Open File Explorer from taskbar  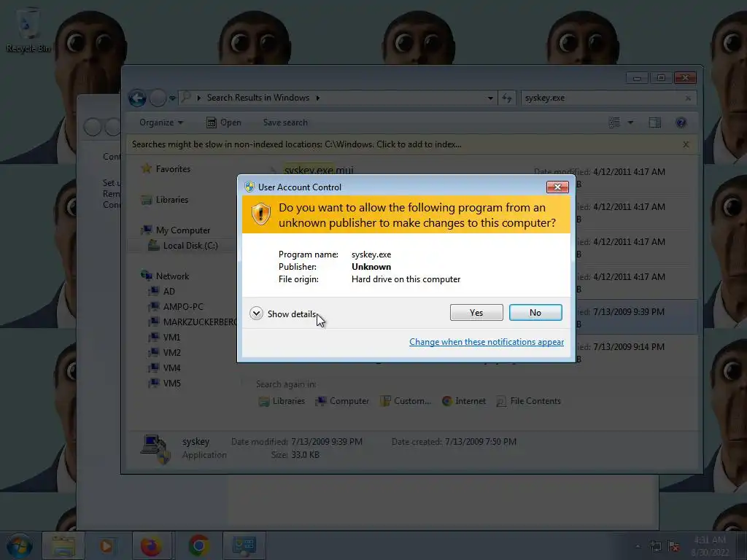coord(63,545)
